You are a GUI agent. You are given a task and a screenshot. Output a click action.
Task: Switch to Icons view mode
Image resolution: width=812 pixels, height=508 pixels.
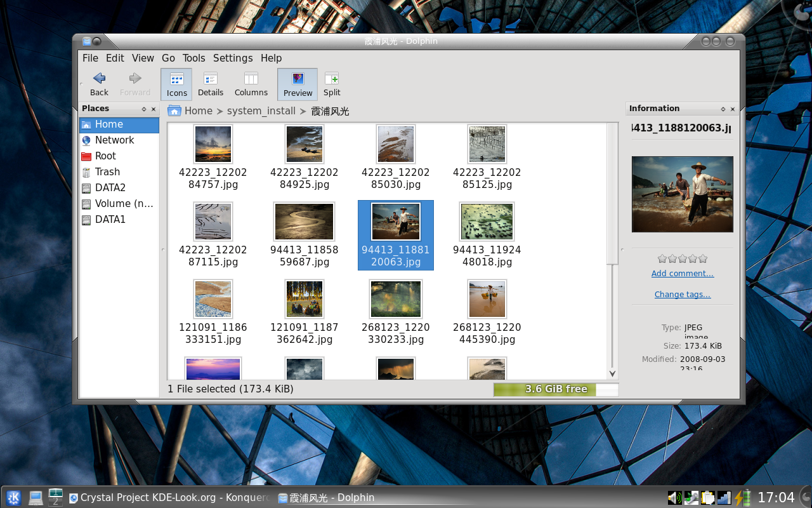click(x=176, y=84)
